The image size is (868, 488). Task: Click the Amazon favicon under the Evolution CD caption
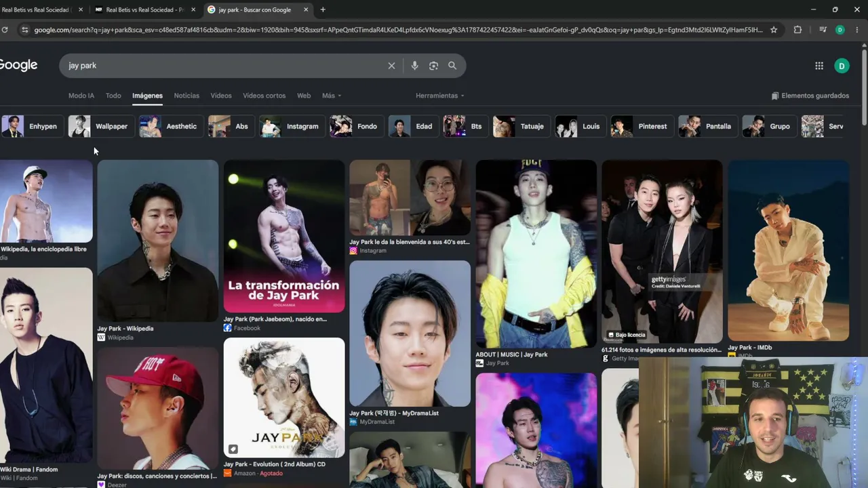[x=227, y=473]
